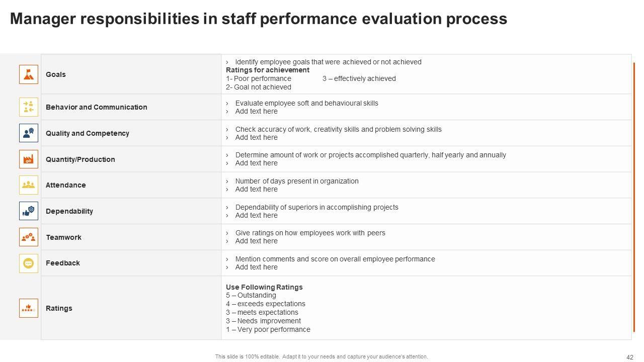Select '5 – Outstanding' rating text
The height and width of the screenshot is (362, 644).
(251, 295)
